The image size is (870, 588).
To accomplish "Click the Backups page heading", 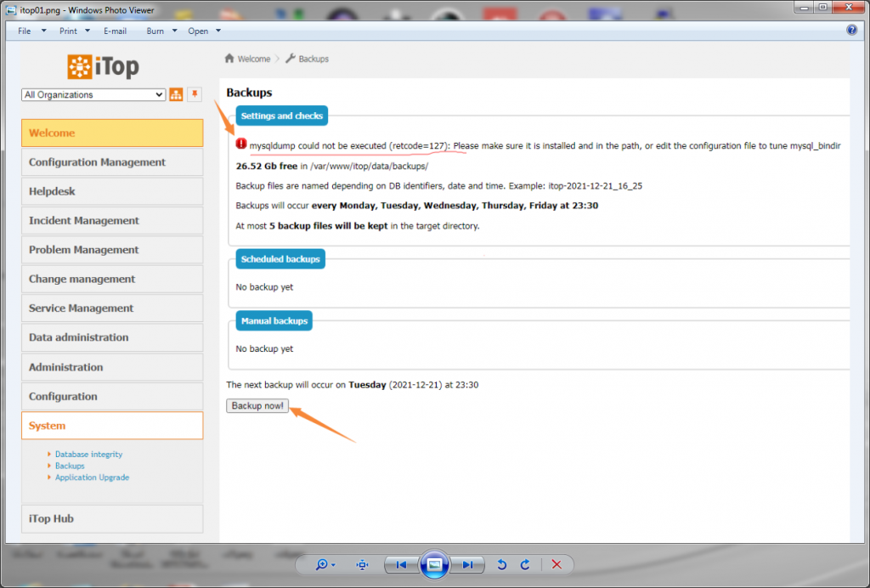I will pyautogui.click(x=249, y=93).
